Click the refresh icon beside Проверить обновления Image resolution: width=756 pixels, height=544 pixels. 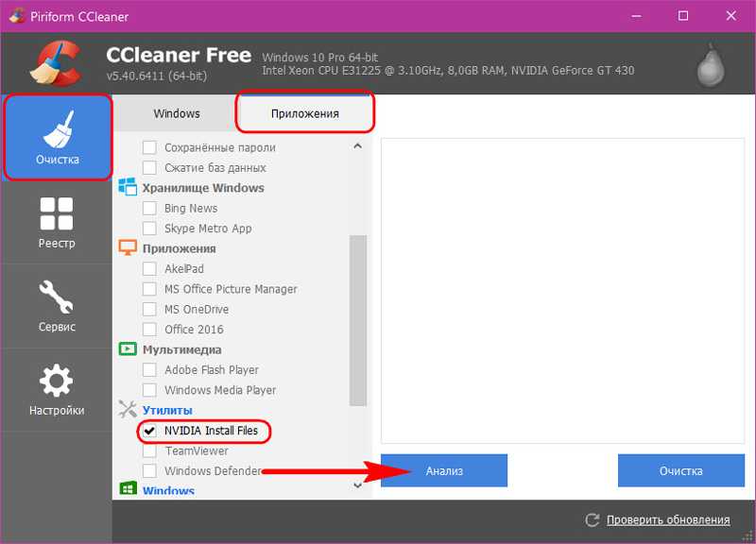(x=593, y=520)
